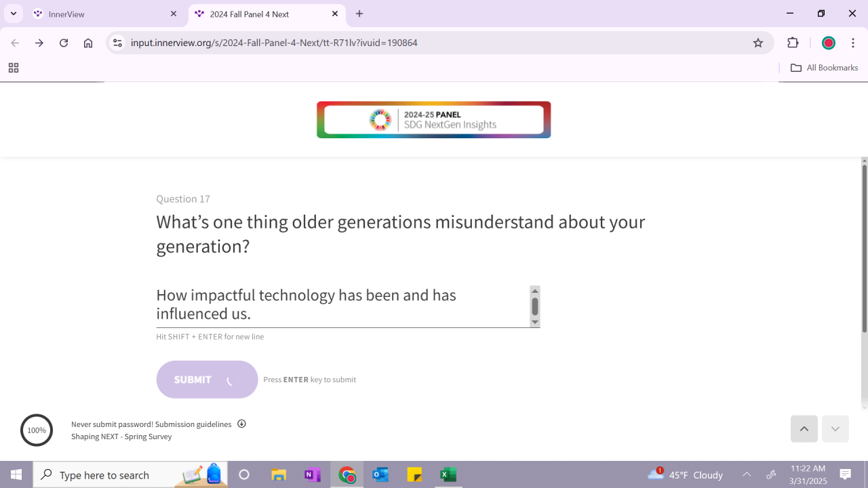Viewport: 868px width, 488px height.
Task: Go back to previous page
Action: 15,43
